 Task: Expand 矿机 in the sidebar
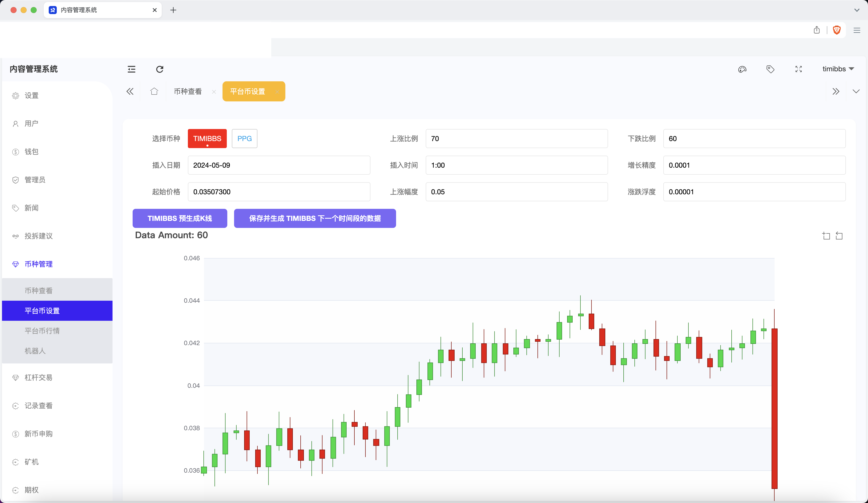point(57,462)
